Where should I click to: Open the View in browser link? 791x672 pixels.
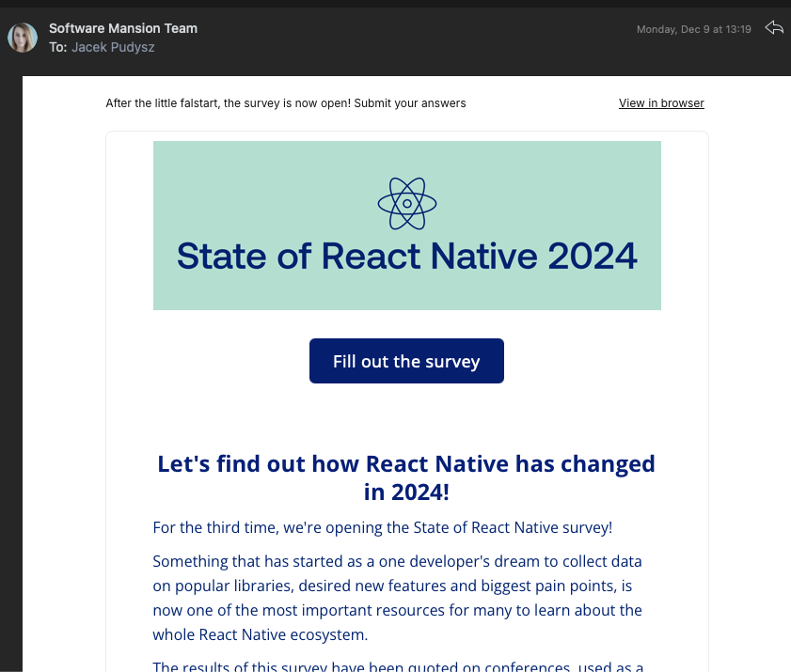click(x=661, y=103)
